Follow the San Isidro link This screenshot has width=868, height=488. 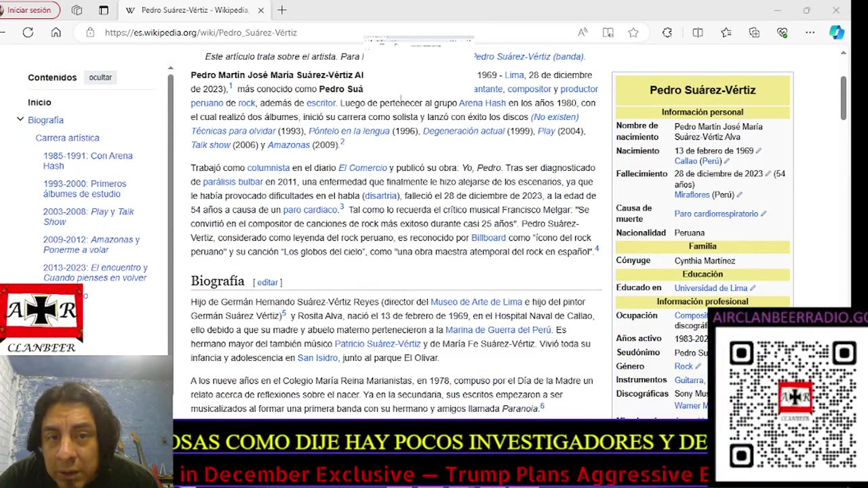pyautogui.click(x=317, y=358)
